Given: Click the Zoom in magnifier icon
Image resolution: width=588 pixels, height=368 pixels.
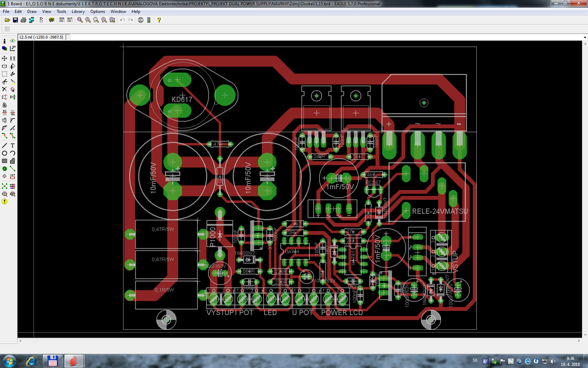Looking at the screenshot, I should coord(88,20).
